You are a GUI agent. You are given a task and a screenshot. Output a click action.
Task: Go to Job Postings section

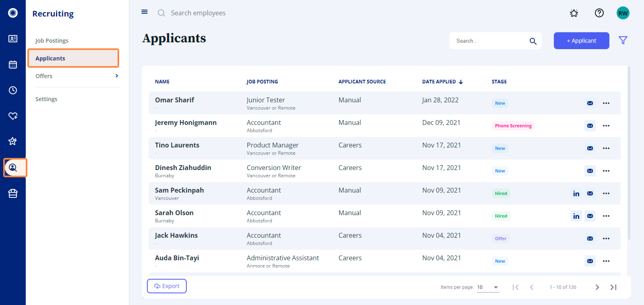point(52,40)
